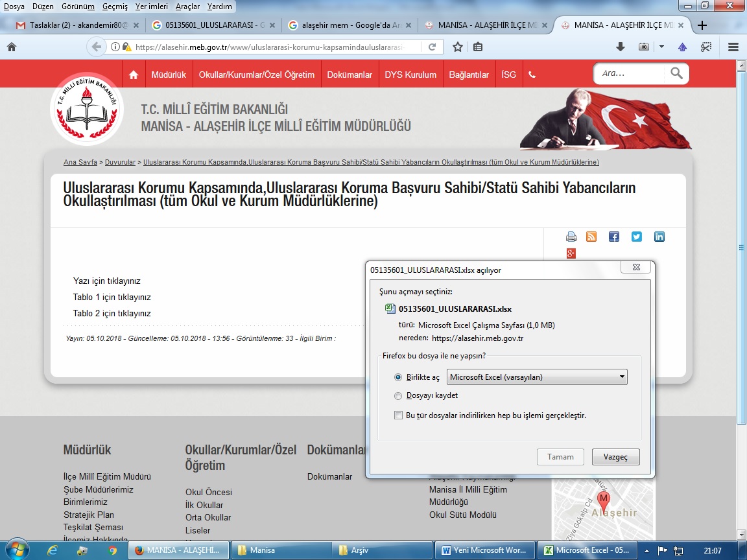Open the Müdürlük navbar menu

(169, 75)
